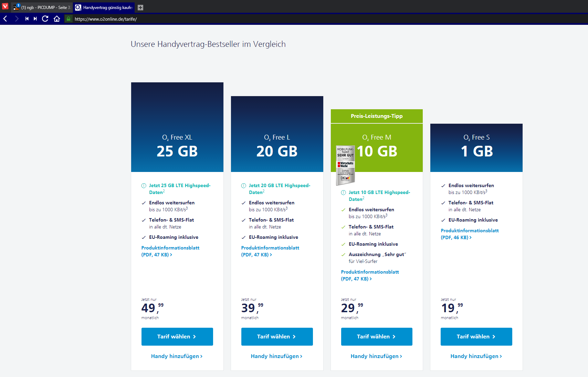Open Free L Produktinformationsblatt PDF

270,251
